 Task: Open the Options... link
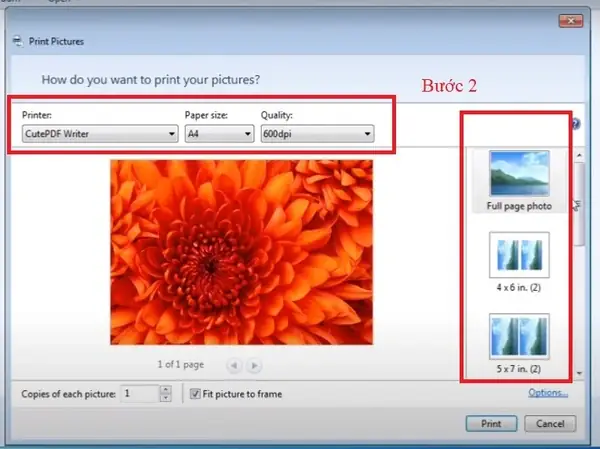[x=548, y=393]
